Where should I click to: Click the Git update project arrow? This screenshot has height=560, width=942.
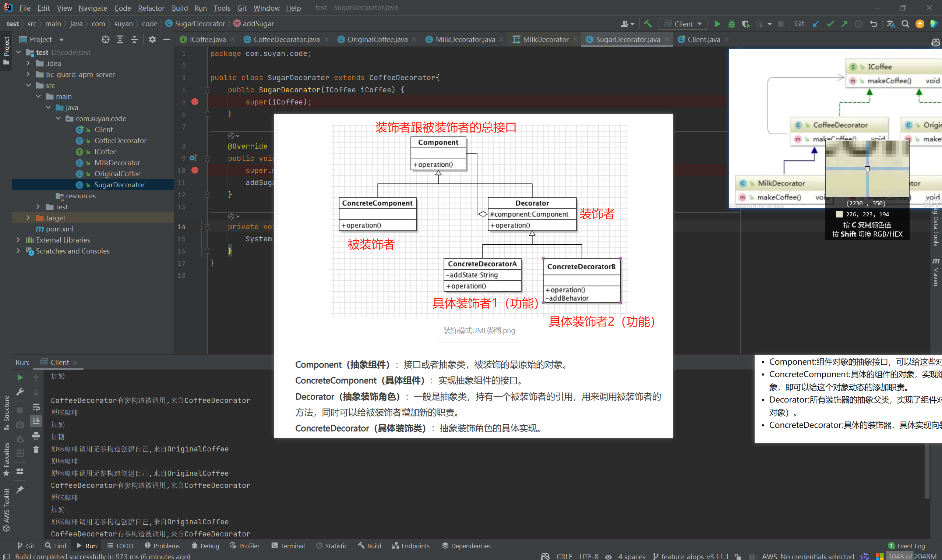click(x=816, y=24)
